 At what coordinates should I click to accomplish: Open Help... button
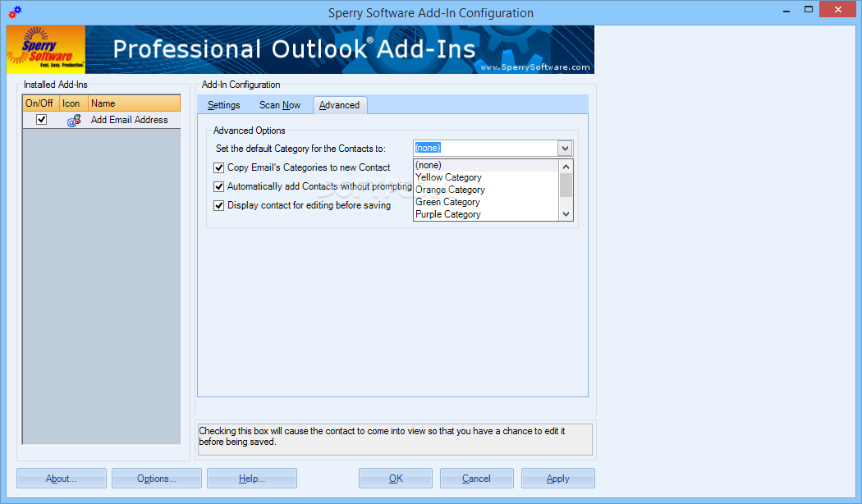[252, 479]
